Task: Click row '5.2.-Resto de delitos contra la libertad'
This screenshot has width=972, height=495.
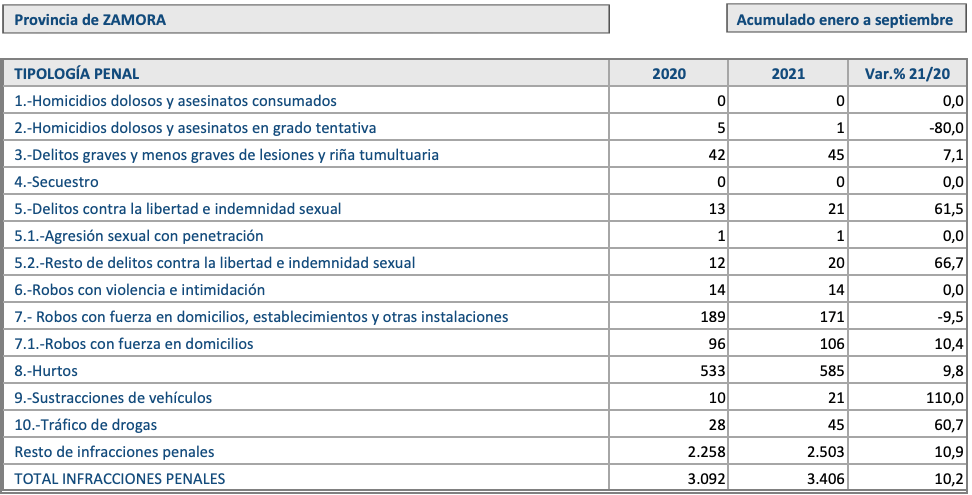Action: coord(485,263)
